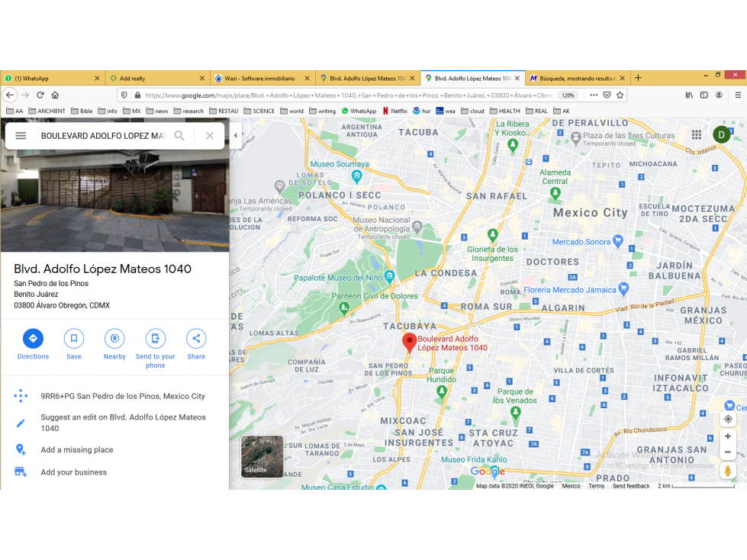Open the Bible bookmarks folder

tap(82, 111)
